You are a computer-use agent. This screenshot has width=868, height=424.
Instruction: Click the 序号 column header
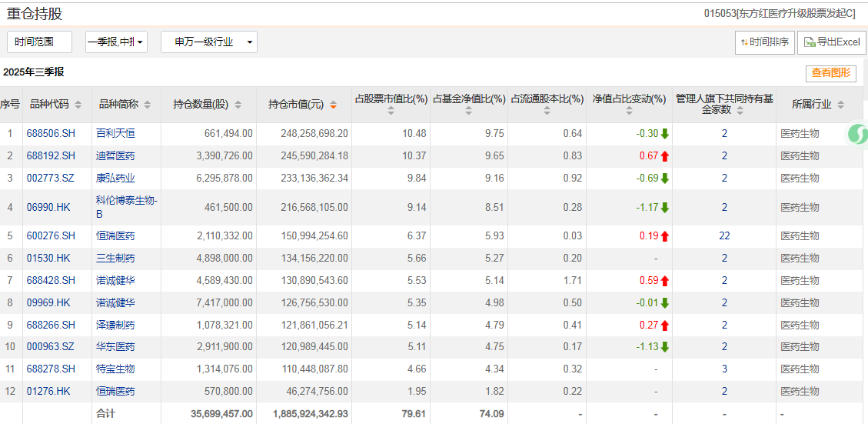tap(9, 104)
